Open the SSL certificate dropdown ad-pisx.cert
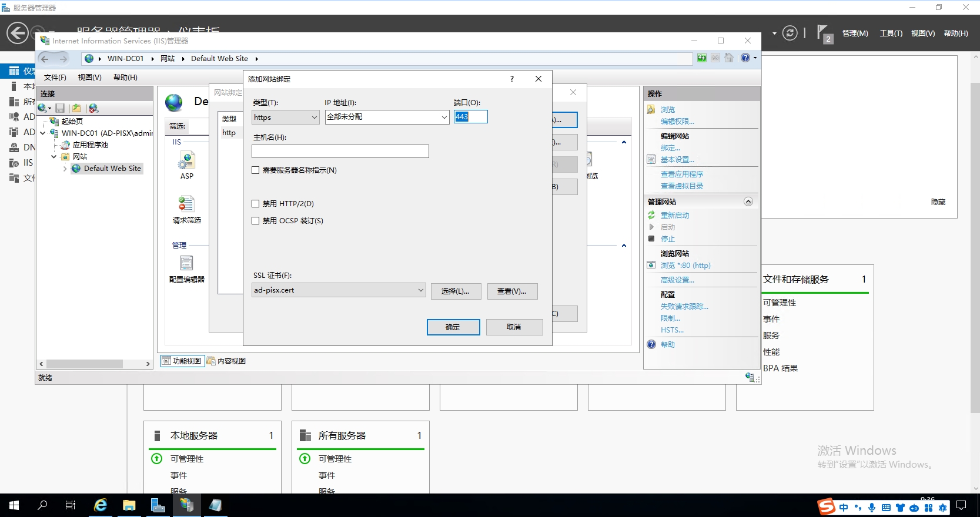 [339, 290]
